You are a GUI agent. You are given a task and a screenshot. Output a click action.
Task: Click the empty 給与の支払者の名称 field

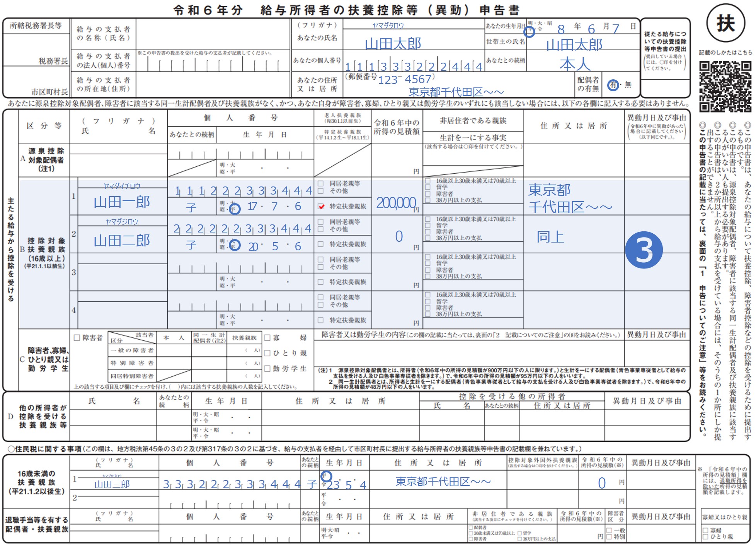[x=213, y=34]
